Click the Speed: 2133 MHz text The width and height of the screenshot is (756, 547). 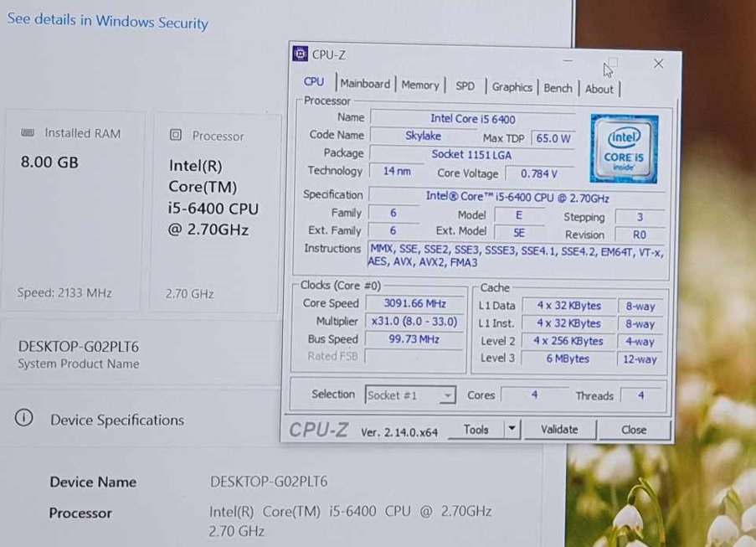pyautogui.click(x=64, y=293)
